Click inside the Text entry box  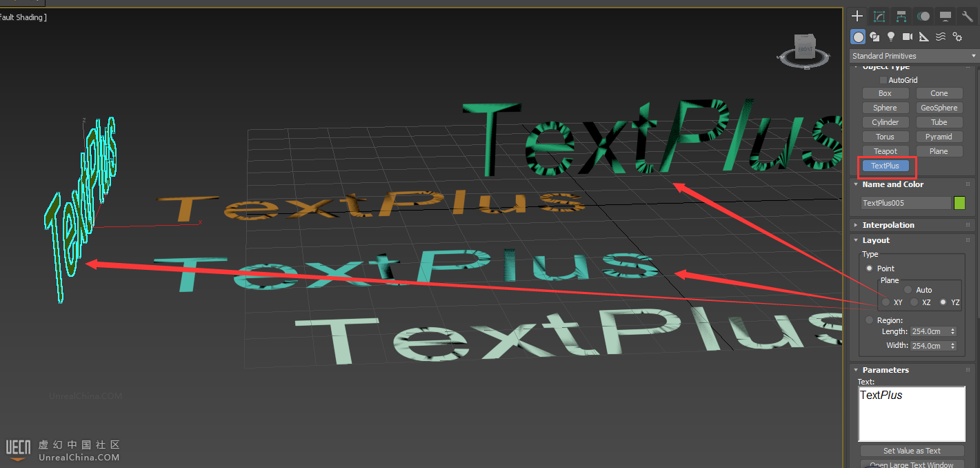911,414
